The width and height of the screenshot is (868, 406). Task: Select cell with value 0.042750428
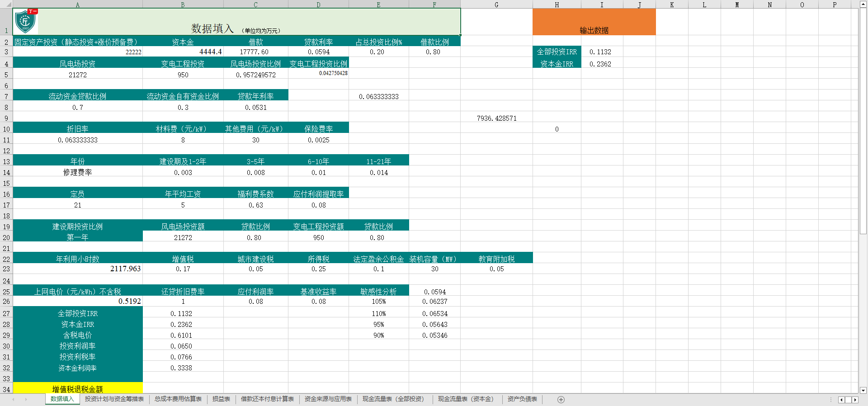tap(318, 74)
